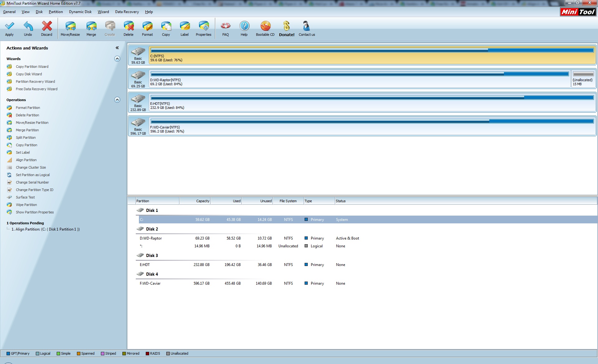The width and height of the screenshot is (598, 364).
Task: Click the Donate dollar icon
Action: (x=287, y=26)
